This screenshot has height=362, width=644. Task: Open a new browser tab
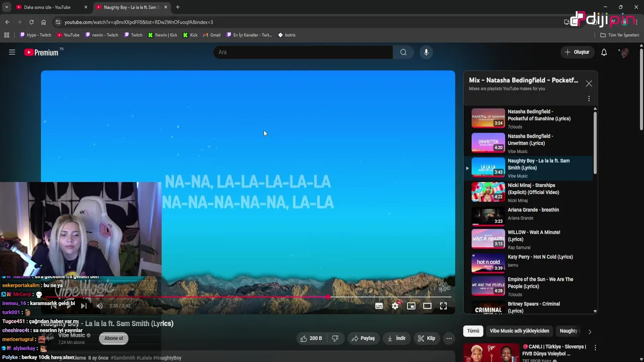pyautogui.click(x=178, y=7)
